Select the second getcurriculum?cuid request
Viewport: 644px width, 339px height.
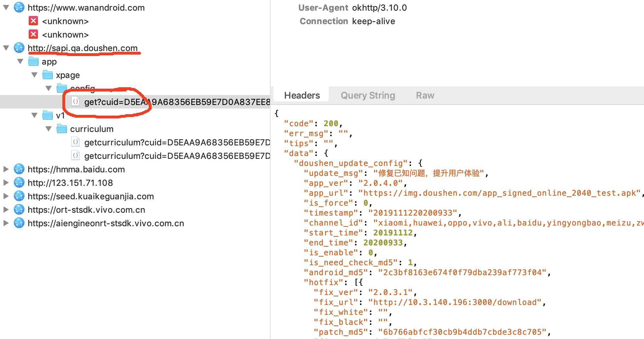[x=177, y=156]
